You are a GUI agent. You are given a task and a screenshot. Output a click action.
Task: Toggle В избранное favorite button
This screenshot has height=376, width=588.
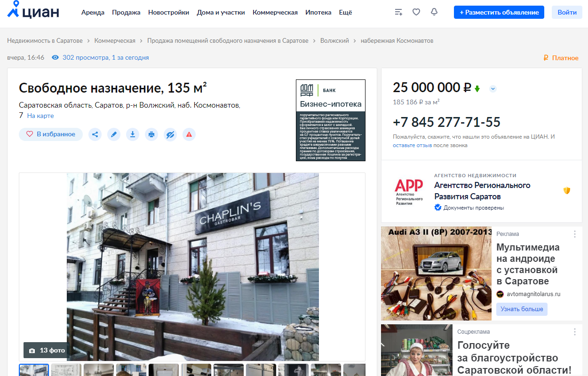51,134
